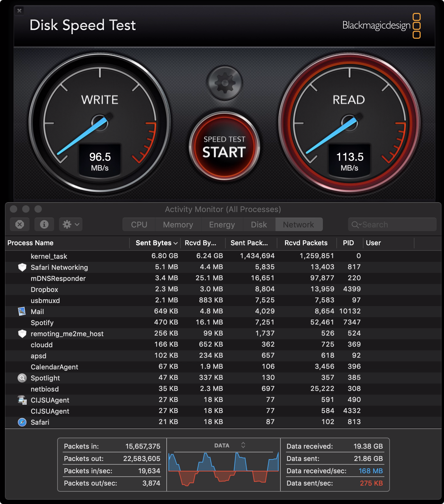Click the WRITE speed gauge
444x504 pixels.
pos(100,123)
